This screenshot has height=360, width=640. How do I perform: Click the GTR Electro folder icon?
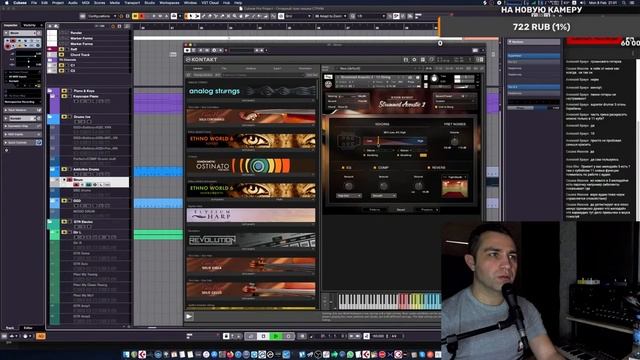[50, 222]
